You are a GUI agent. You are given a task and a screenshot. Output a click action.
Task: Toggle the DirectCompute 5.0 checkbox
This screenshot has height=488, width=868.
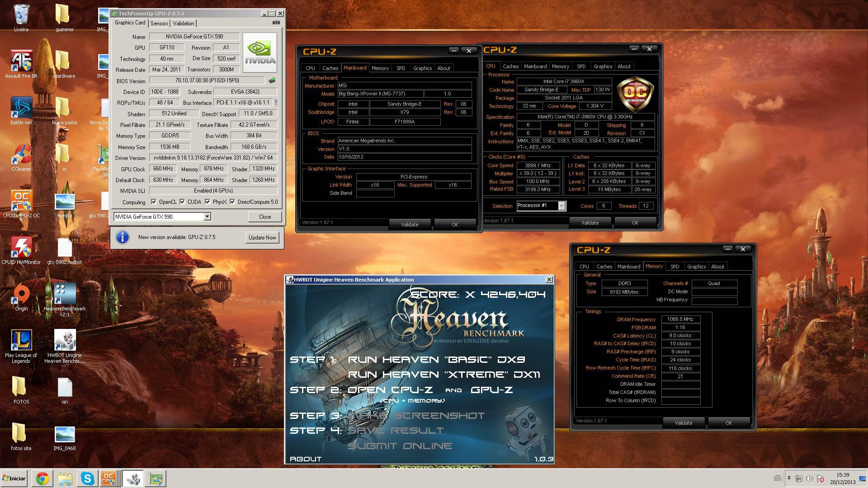pyautogui.click(x=232, y=202)
